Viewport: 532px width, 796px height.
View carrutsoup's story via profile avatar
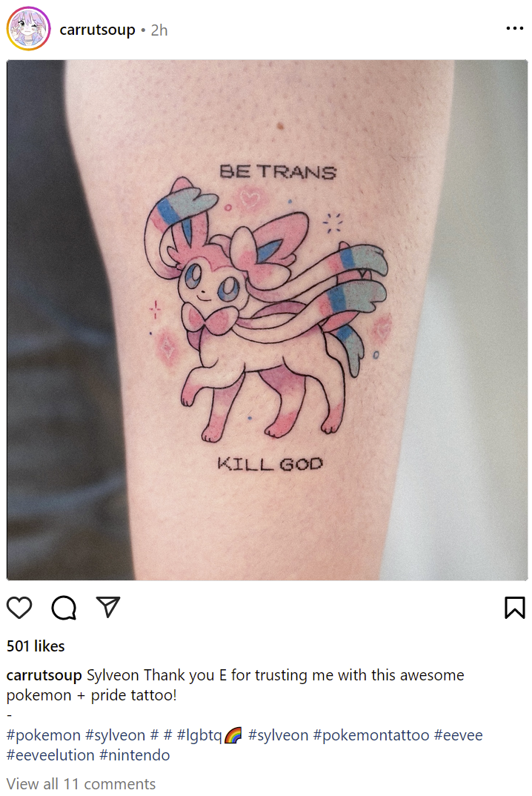click(28, 28)
